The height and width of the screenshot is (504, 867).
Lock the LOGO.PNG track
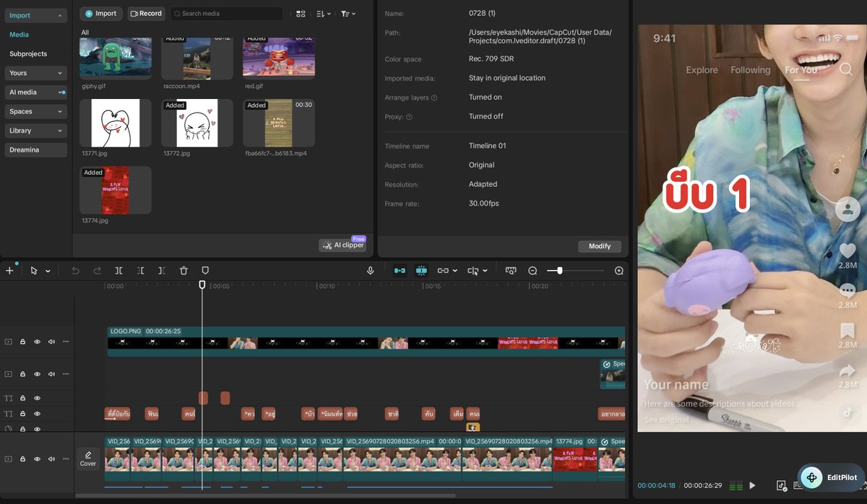coord(22,342)
